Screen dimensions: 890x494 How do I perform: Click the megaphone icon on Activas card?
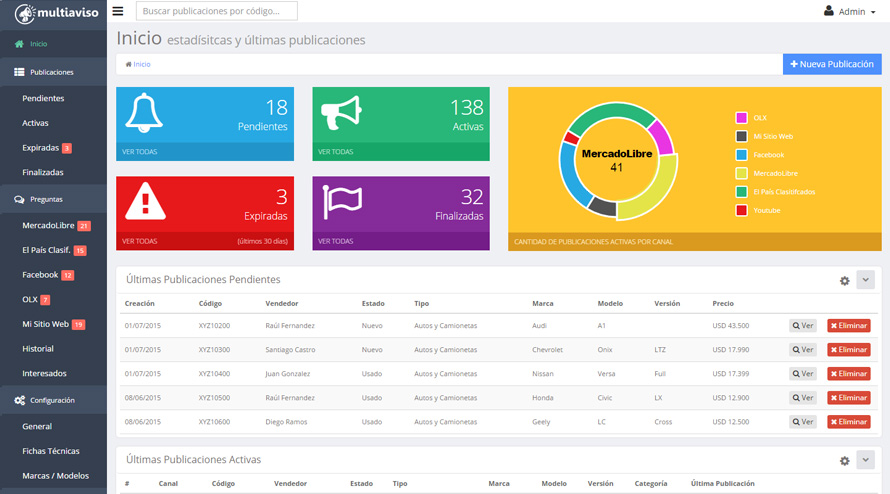(x=341, y=112)
